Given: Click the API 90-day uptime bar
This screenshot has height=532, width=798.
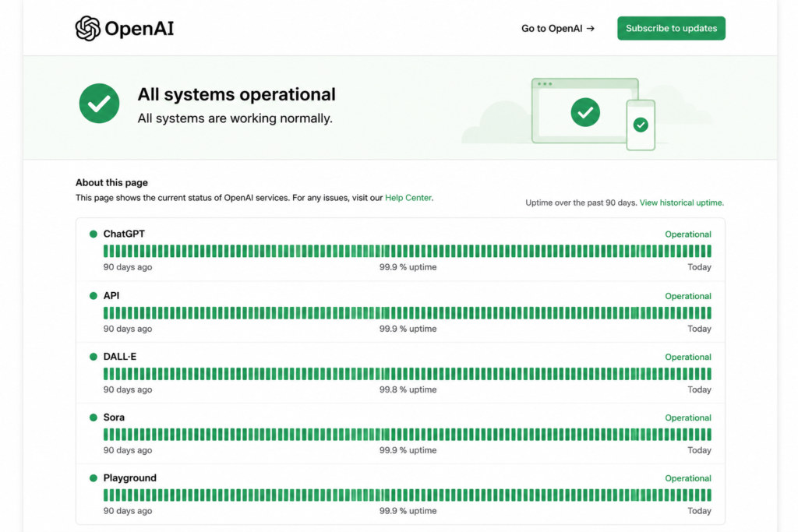Looking at the screenshot, I should point(407,313).
